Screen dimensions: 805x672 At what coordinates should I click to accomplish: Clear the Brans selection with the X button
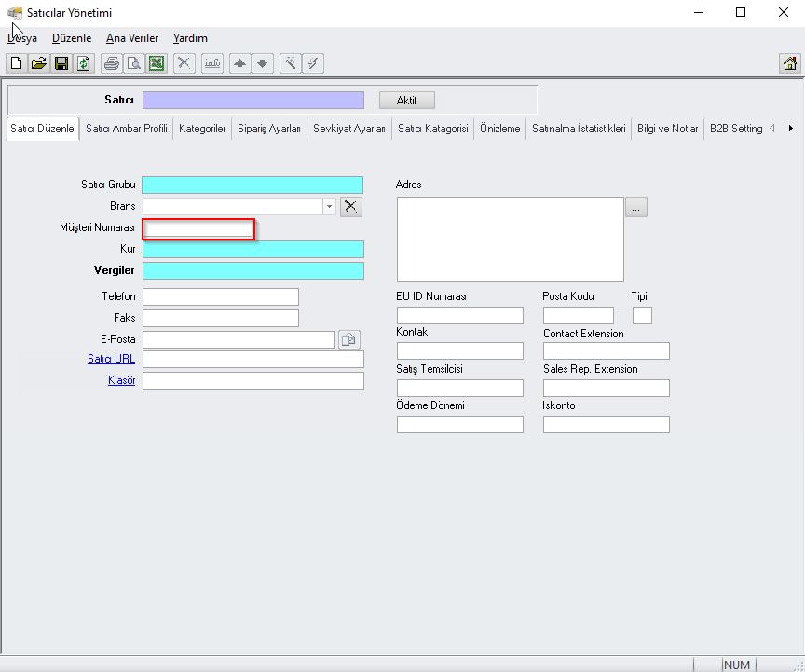(x=350, y=206)
